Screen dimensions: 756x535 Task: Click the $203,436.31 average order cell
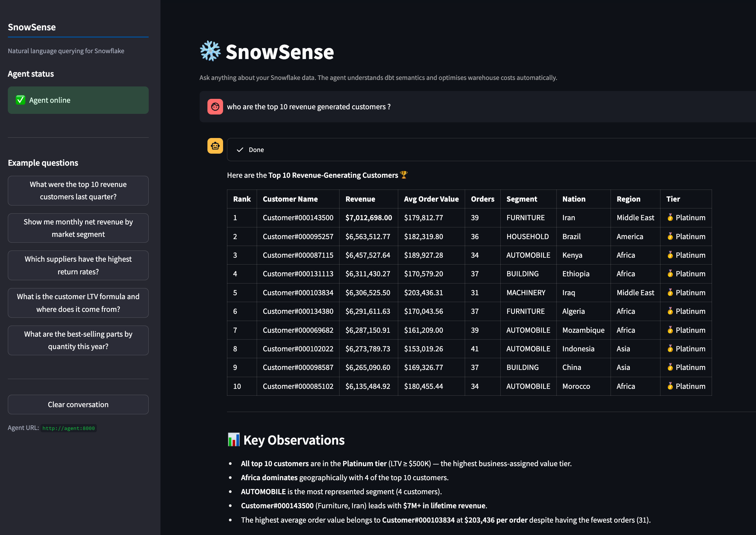tap(431, 293)
